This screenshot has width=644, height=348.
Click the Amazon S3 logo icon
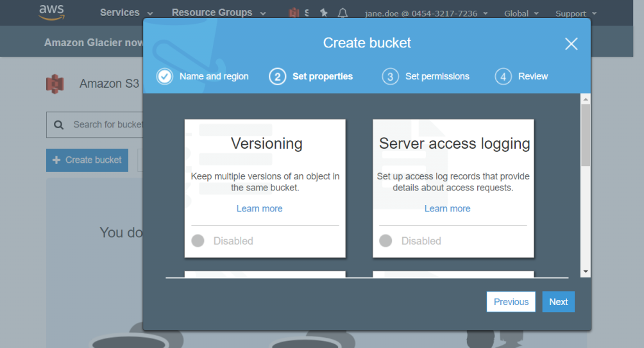55,84
